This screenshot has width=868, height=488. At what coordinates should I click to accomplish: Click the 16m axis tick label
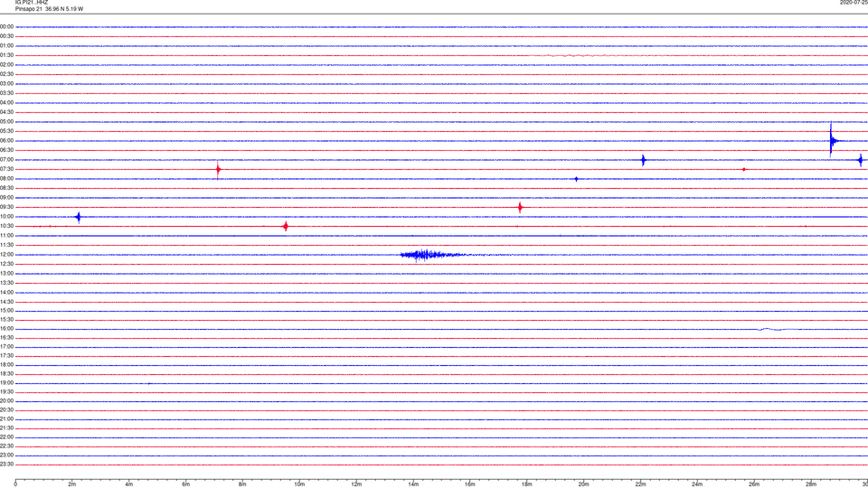[x=470, y=484]
